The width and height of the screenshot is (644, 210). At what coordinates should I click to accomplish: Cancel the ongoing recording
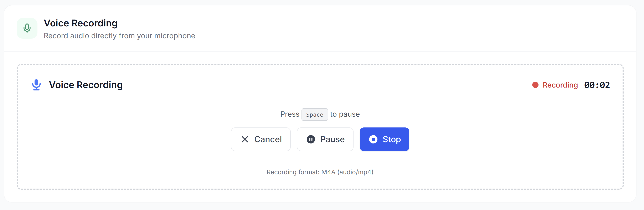tap(261, 139)
